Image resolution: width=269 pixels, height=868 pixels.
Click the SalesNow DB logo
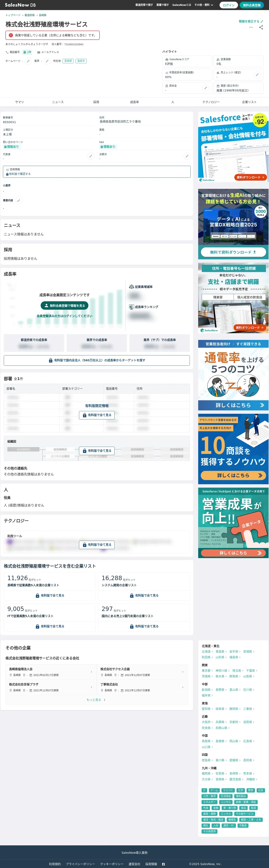tap(20, 5)
